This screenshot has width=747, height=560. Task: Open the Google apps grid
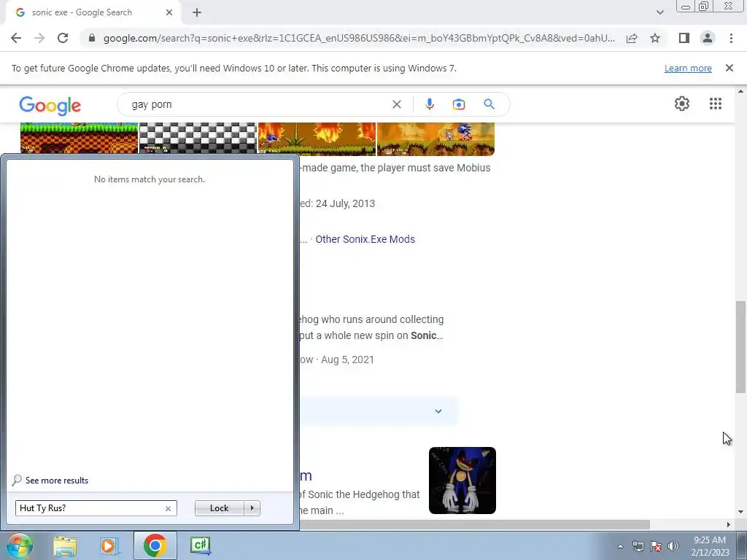point(716,104)
